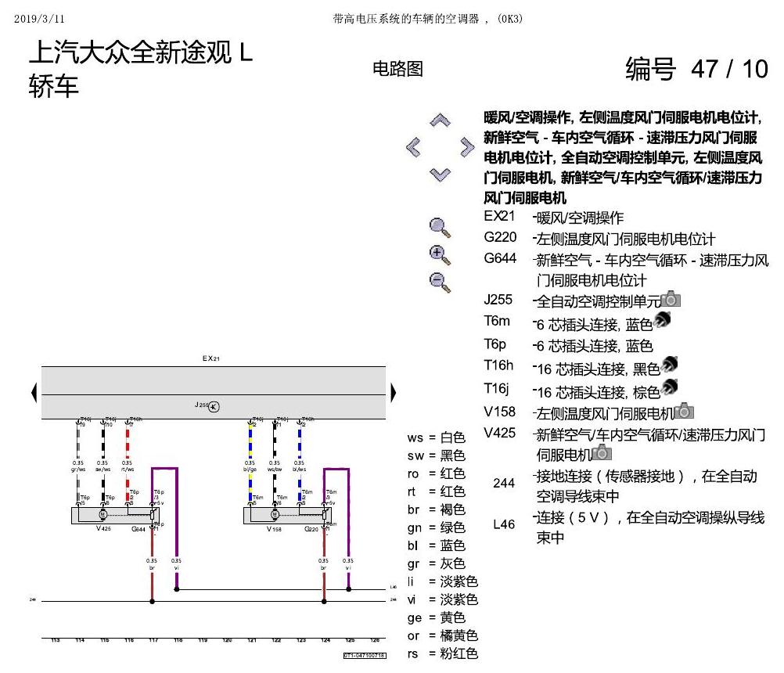Click the G644 potentiometer label in diagram
The height and width of the screenshot is (673, 784).
[x=138, y=529]
